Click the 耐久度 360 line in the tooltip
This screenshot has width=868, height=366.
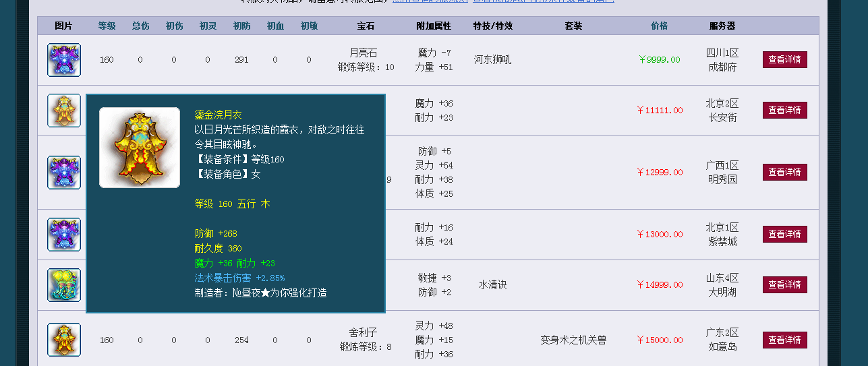(218, 248)
